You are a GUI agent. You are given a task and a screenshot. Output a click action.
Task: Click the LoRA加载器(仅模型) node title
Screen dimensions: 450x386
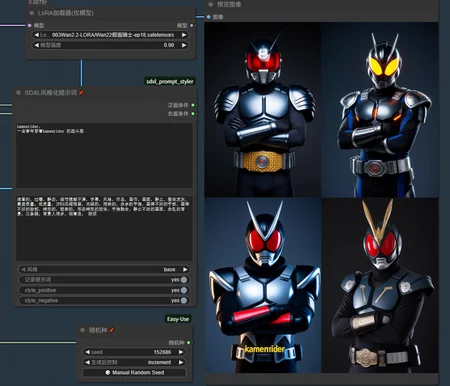[x=66, y=13]
